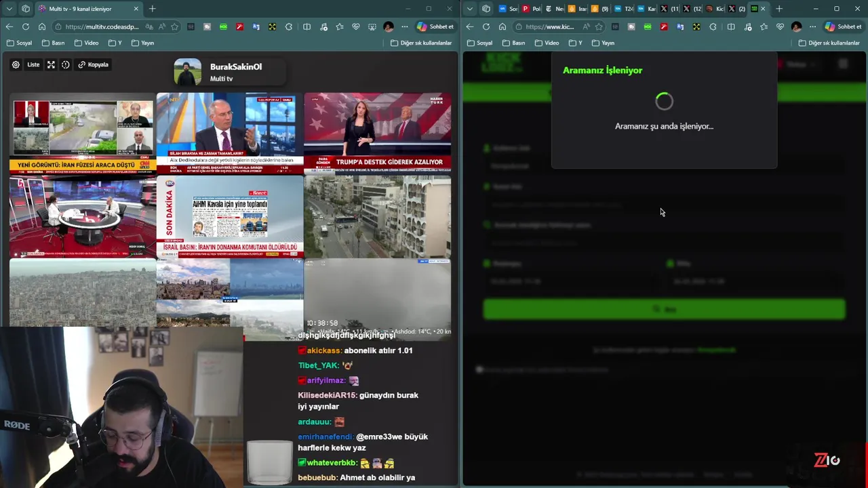Screen dimensions: 868x488
Task: Open left browser profile avatar
Action: pyautogui.click(x=389, y=26)
